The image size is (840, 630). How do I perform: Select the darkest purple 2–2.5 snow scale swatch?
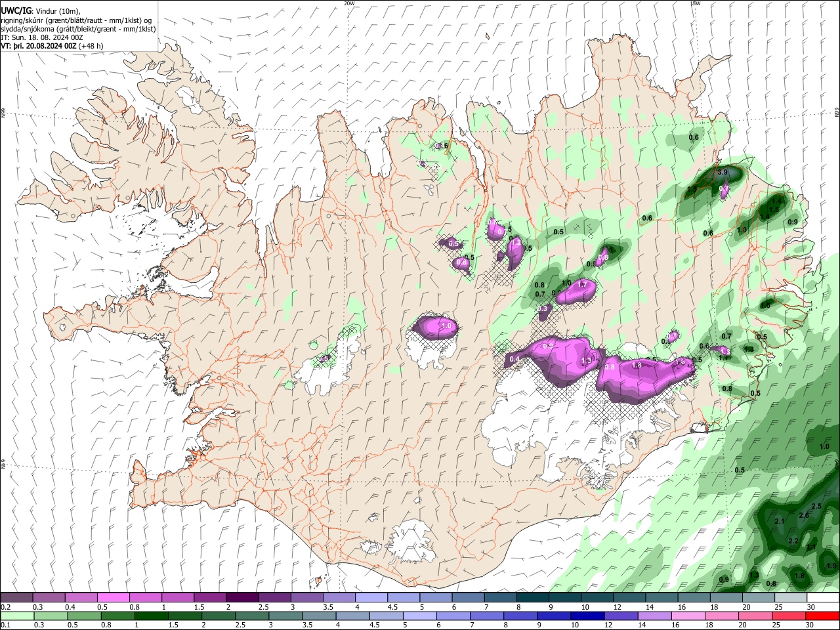[x=242, y=598]
